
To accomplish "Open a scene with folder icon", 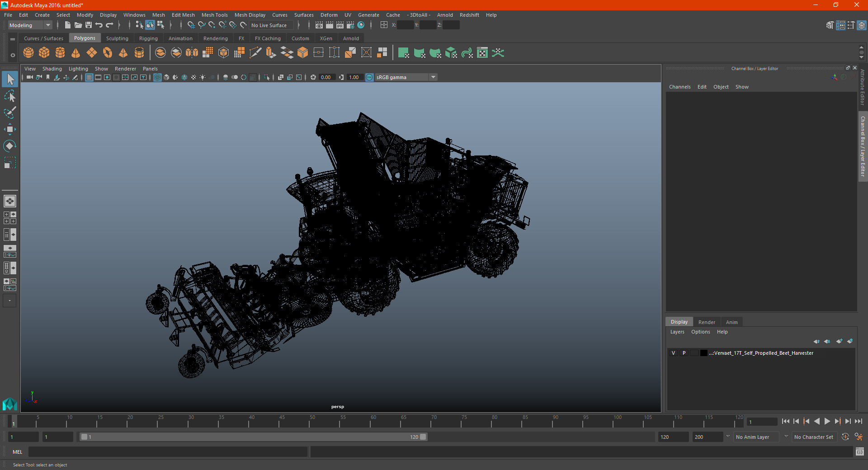I will click(x=78, y=25).
